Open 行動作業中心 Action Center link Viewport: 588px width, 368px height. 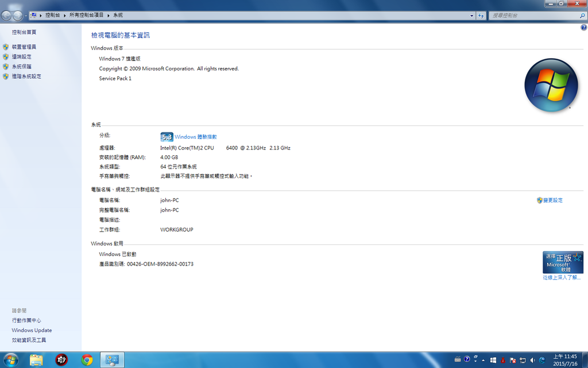26,320
